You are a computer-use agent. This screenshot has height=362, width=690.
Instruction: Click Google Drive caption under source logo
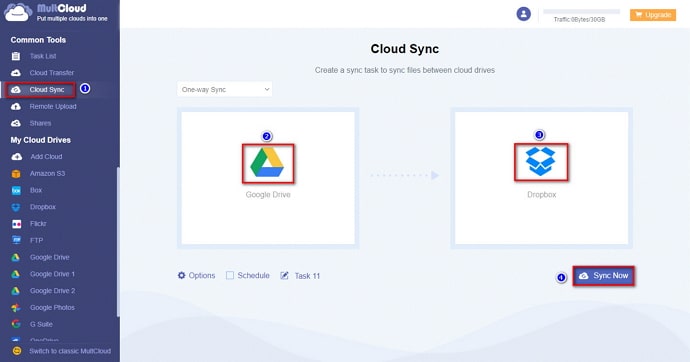pos(268,194)
